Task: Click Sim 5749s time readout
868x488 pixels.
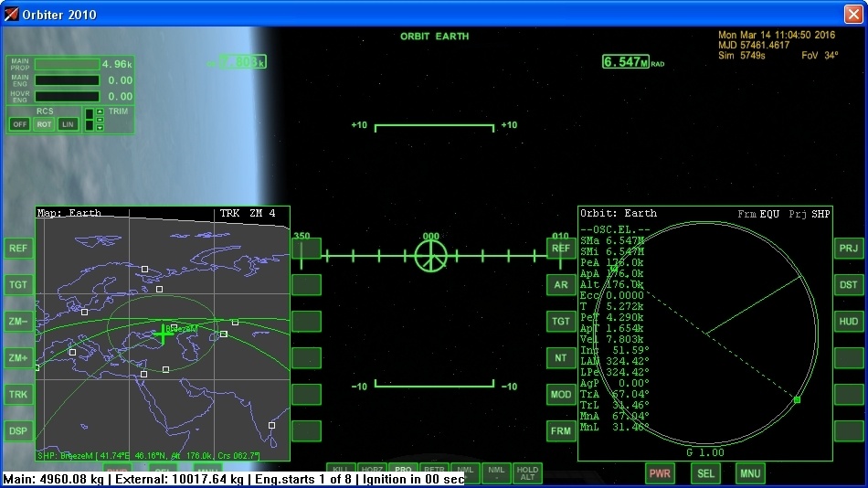Action: coord(742,56)
